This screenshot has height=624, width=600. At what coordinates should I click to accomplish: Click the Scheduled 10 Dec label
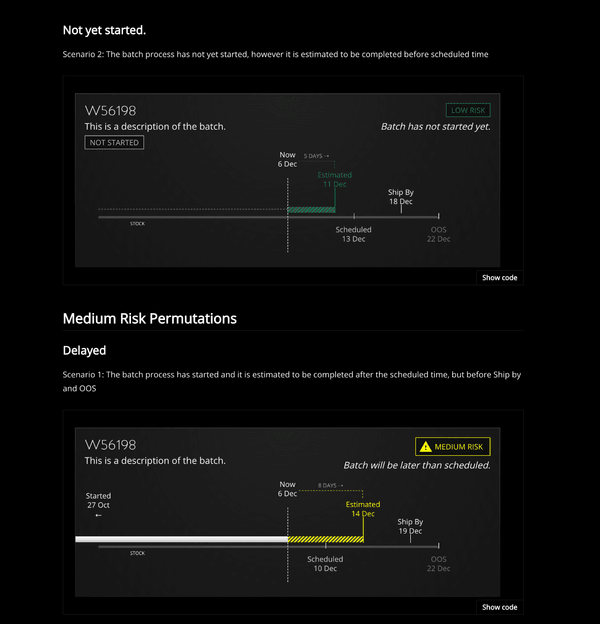click(325, 564)
